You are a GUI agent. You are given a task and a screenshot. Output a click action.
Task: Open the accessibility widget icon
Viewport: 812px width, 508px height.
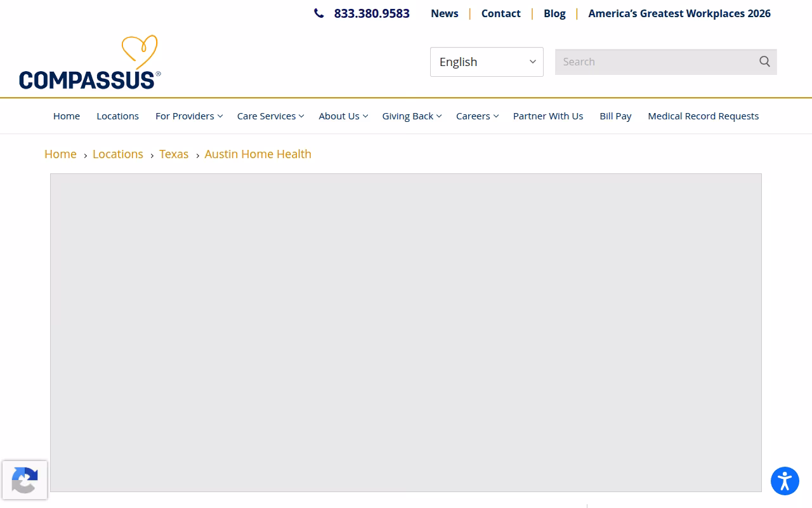(785, 481)
